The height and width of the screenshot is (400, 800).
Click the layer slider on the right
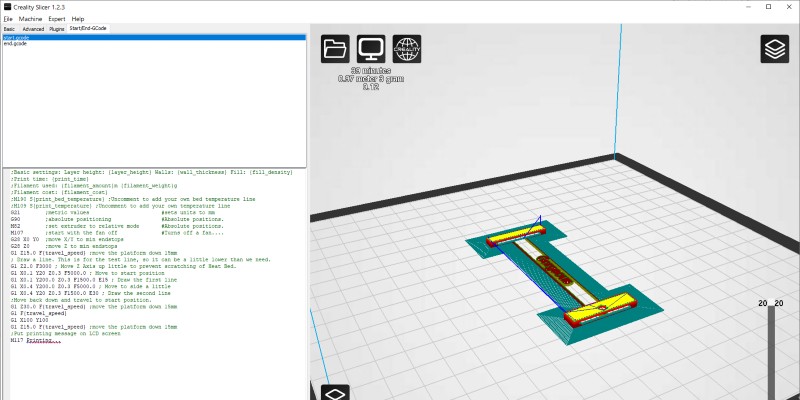[771, 353]
